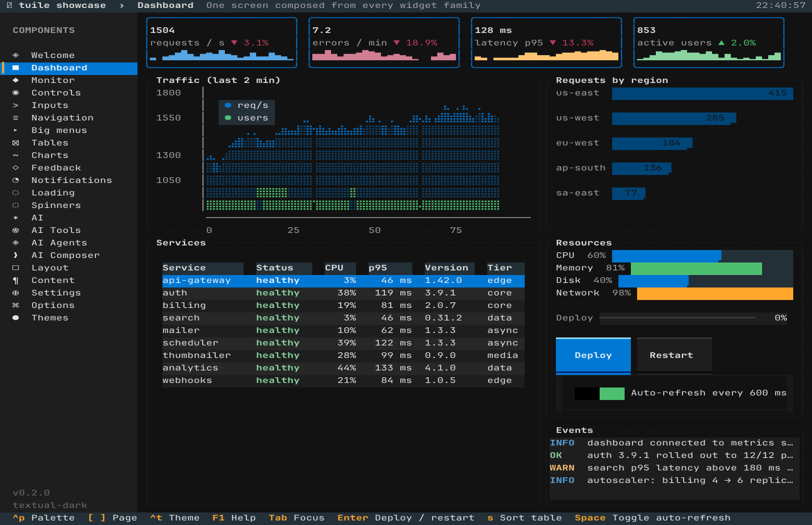Click the Themes filled circle icon
812x525 pixels.
coord(16,318)
